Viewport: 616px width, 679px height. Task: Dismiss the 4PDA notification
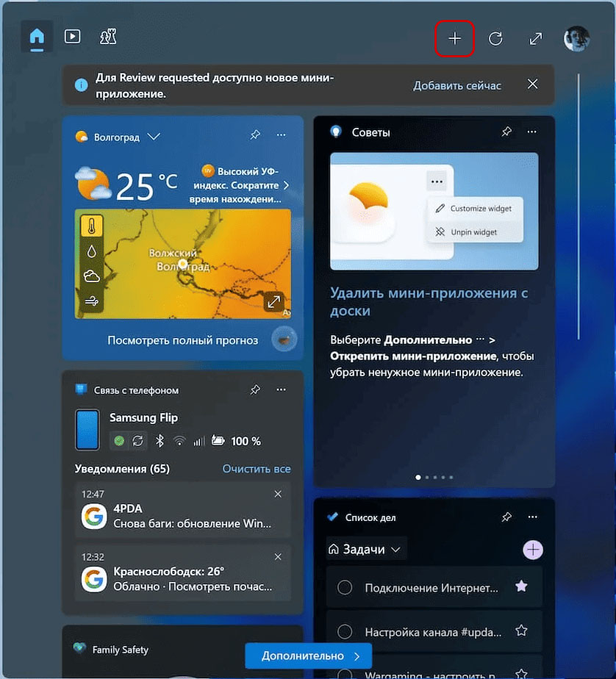278,494
